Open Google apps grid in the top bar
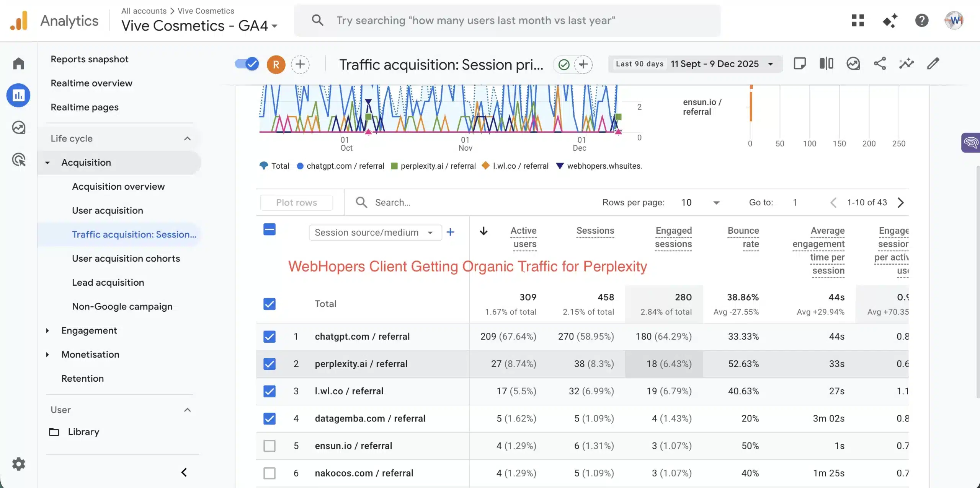980x488 pixels. 858,20
